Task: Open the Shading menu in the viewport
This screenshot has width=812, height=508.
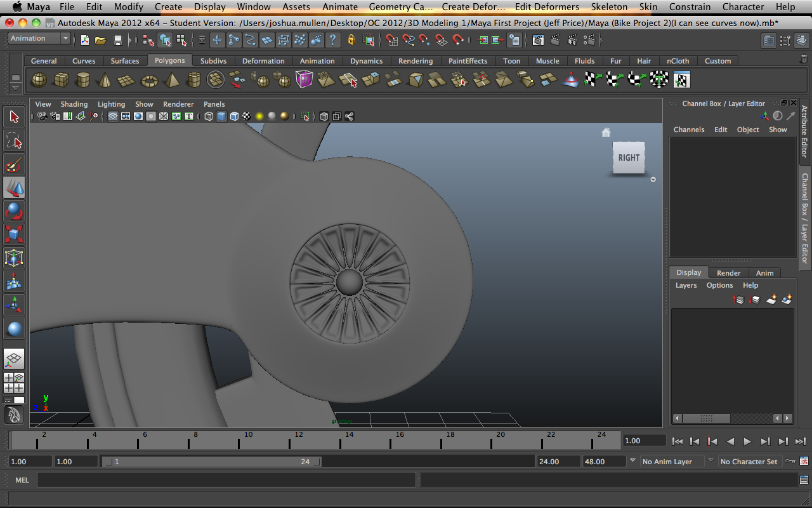Action: pos(74,104)
